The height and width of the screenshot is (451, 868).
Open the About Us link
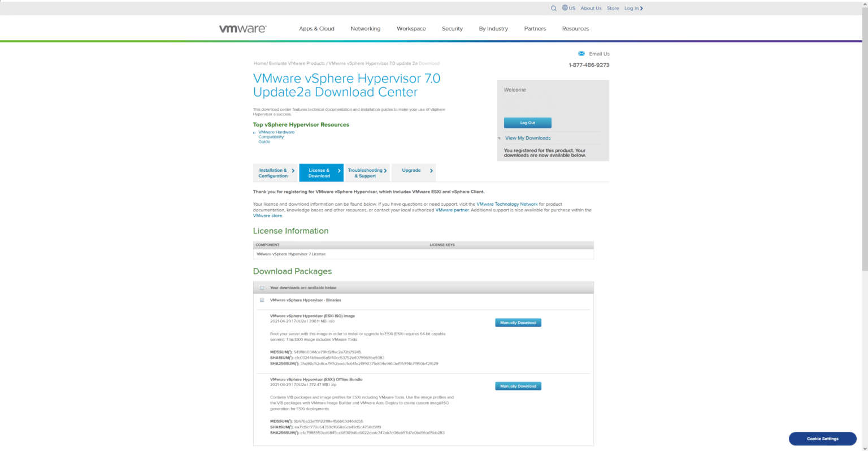(x=591, y=8)
